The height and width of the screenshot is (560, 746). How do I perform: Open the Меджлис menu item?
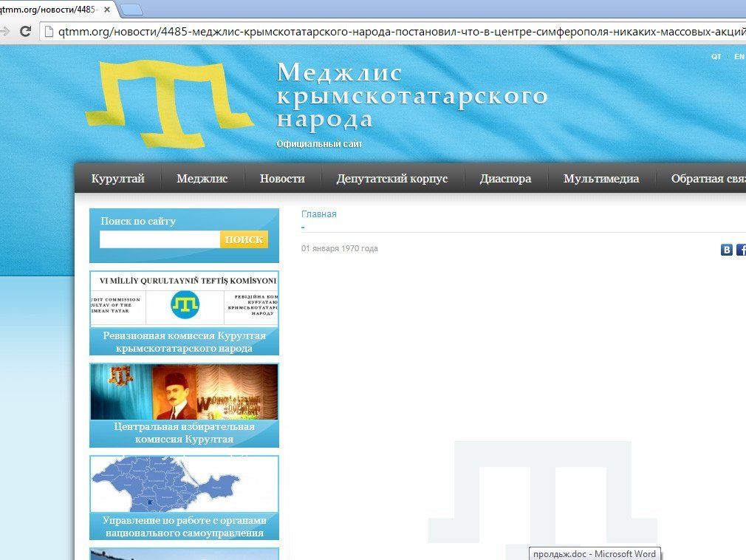click(x=202, y=179)
